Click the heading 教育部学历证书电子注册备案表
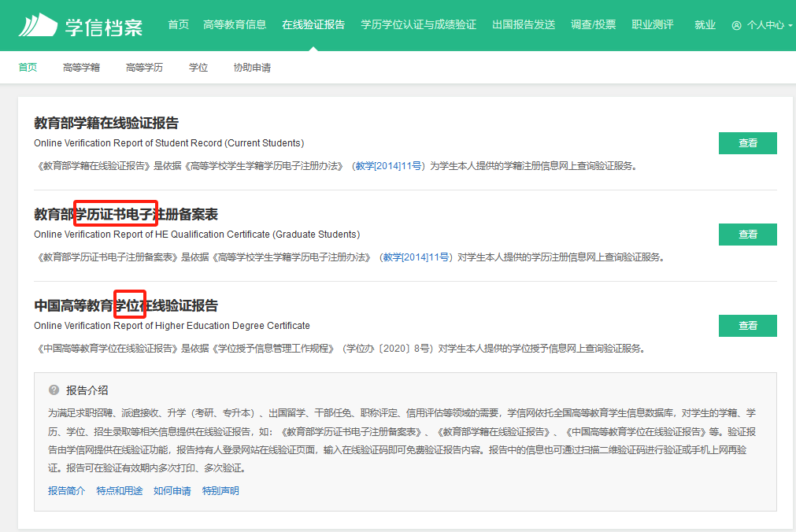The width and height of the screenshot is (796, 532). pyautogui.click(x=126, y=214)
